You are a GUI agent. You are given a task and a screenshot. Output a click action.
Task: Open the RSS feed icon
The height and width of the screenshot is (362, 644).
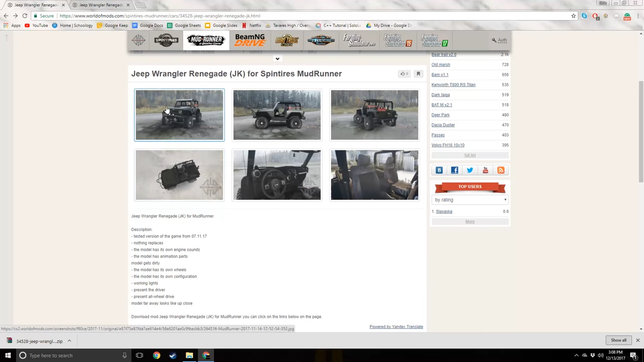[x=501, y=170]
